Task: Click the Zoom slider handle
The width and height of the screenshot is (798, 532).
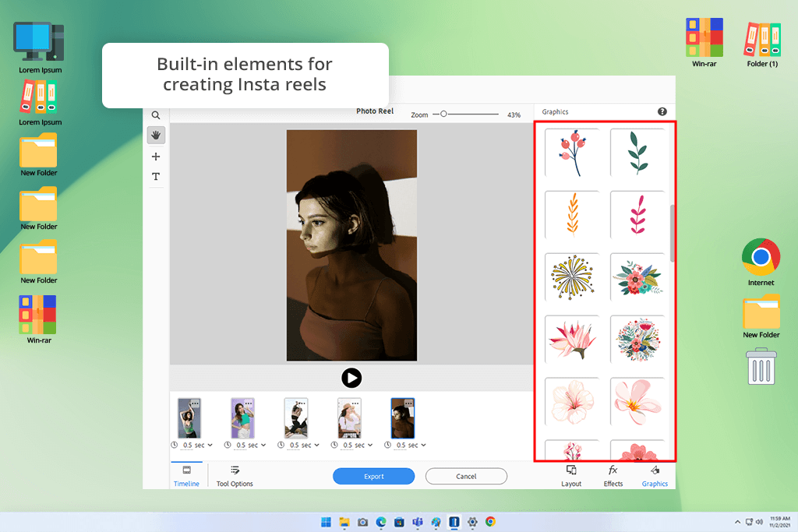Action: [443, 114]
